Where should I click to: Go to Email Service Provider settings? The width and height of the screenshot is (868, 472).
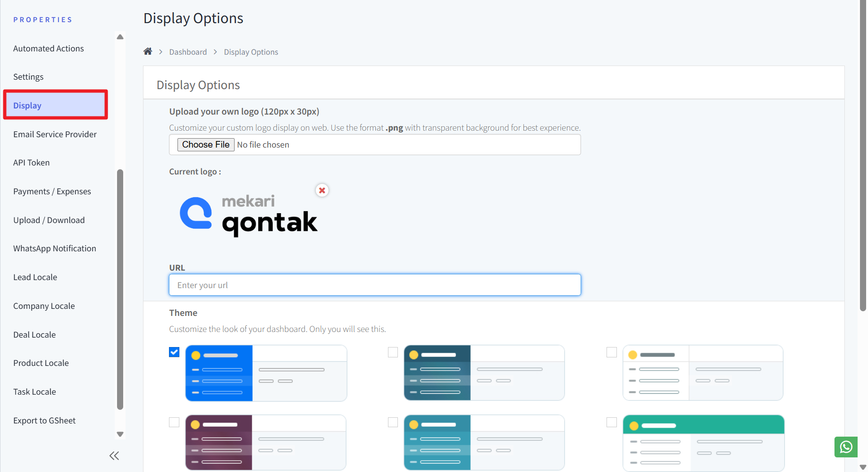pyautogui.click(x=55, y=134)
